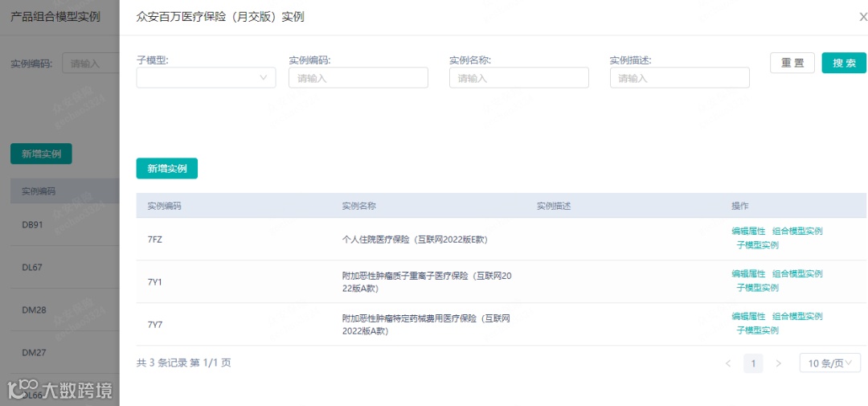
Task: Click 实例编码 input on background page
Action: pyautogui.click(x=91, y=64)
